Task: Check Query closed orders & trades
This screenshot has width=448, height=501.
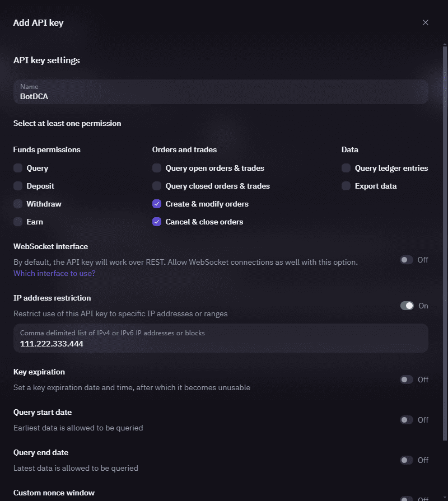Action: (157, 186)
